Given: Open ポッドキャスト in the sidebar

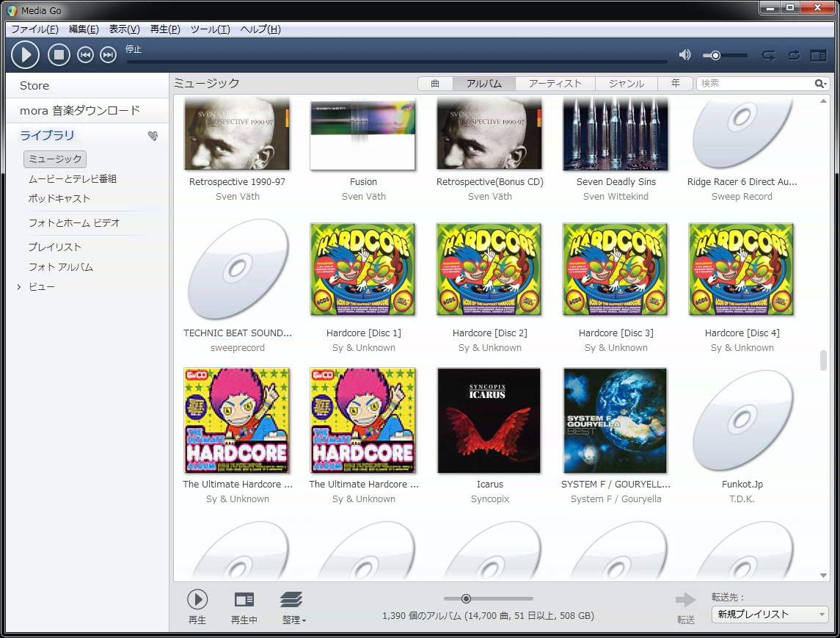Looking at the screenshot, I should point(59,198).
